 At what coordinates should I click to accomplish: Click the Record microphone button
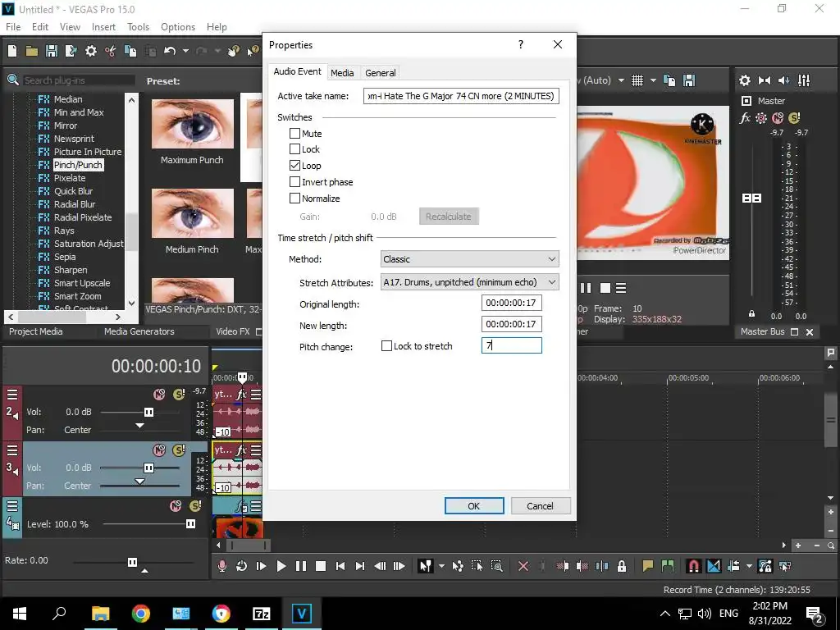pos(221,566)
